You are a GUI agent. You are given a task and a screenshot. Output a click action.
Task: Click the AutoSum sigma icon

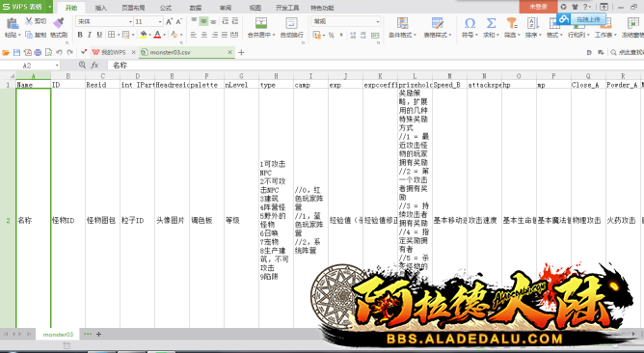click(491, 23)
